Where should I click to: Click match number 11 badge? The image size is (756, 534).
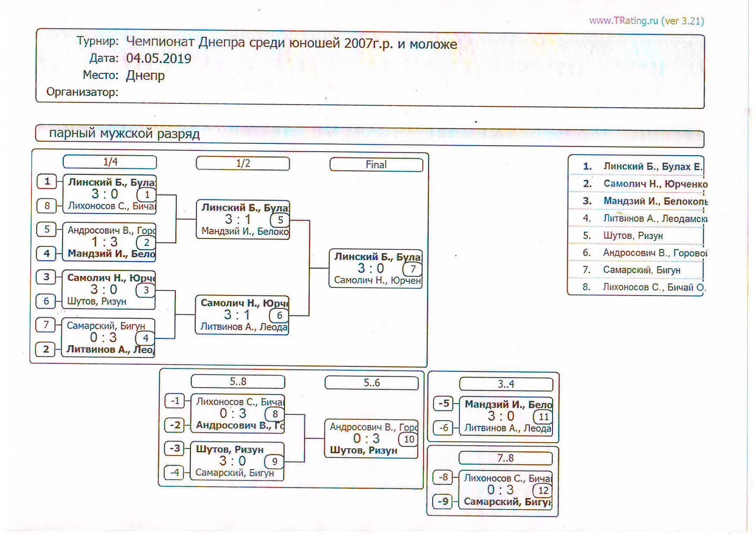click(543, 417)
